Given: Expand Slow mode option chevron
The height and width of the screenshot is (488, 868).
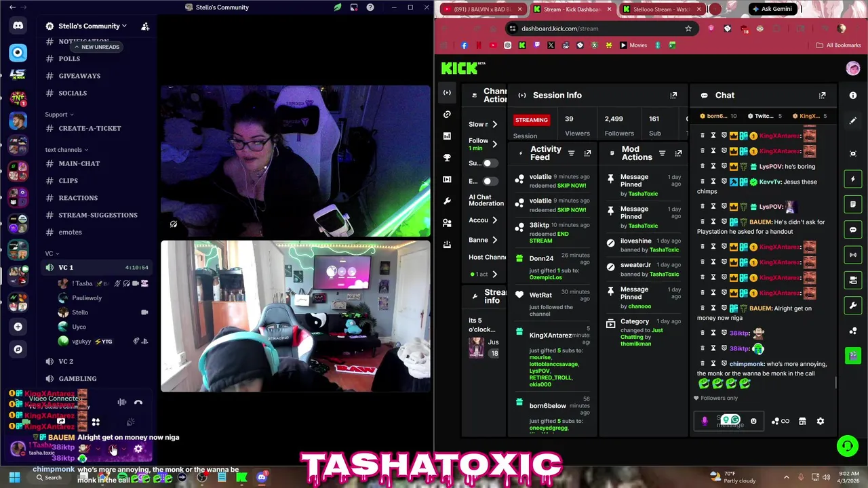Looking at the screenshot, I should (494, 124).
